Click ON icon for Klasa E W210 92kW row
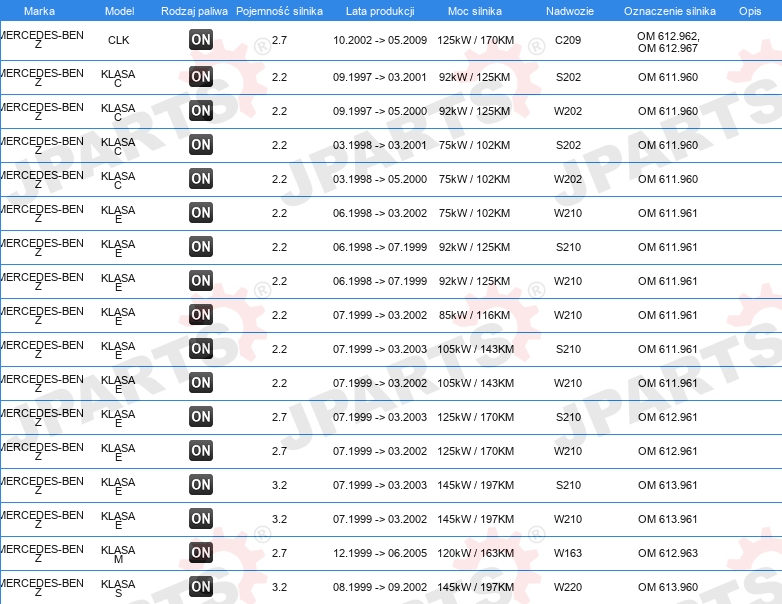 [x=201, y=280]
